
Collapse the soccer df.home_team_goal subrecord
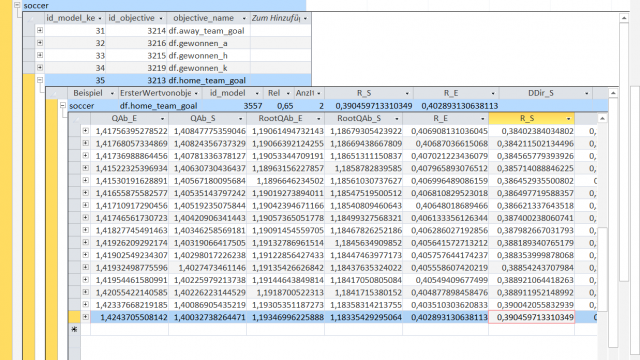pyautogui.click(x=62, y=106)
